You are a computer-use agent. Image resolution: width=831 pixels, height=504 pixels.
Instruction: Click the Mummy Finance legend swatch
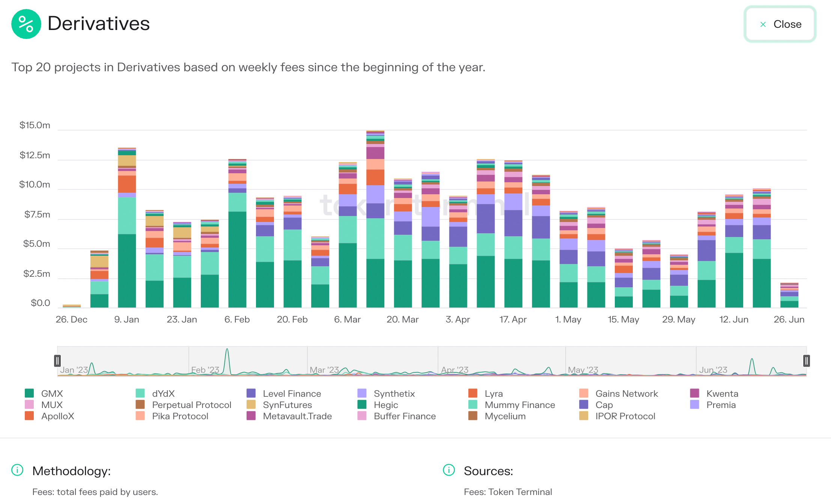tap(473, 405)
